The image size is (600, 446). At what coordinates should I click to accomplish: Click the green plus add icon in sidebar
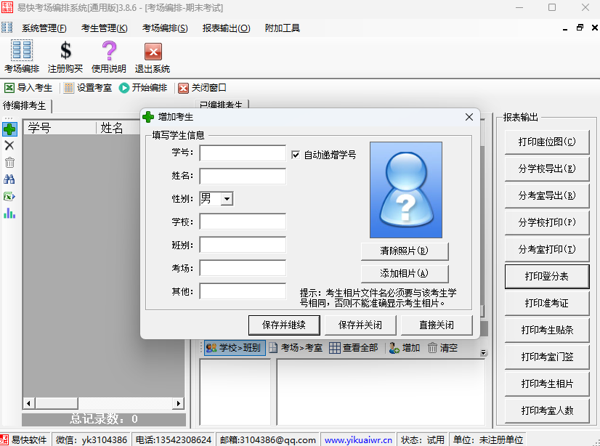click(10, 129)
